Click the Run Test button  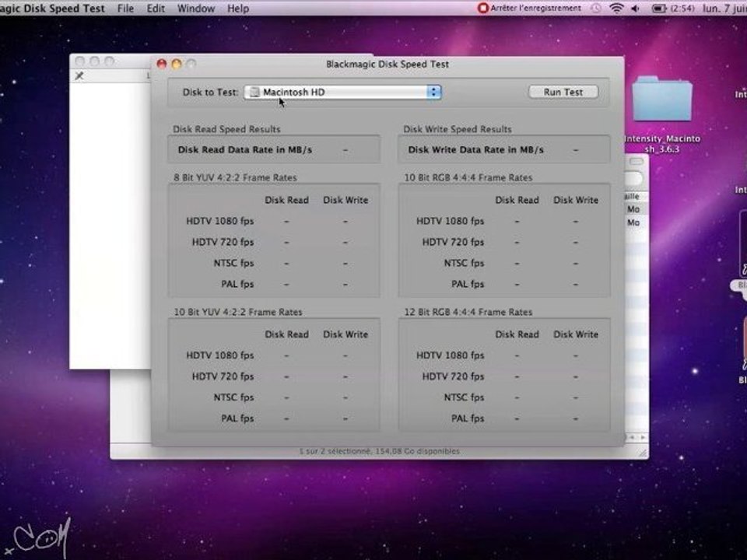563,92
